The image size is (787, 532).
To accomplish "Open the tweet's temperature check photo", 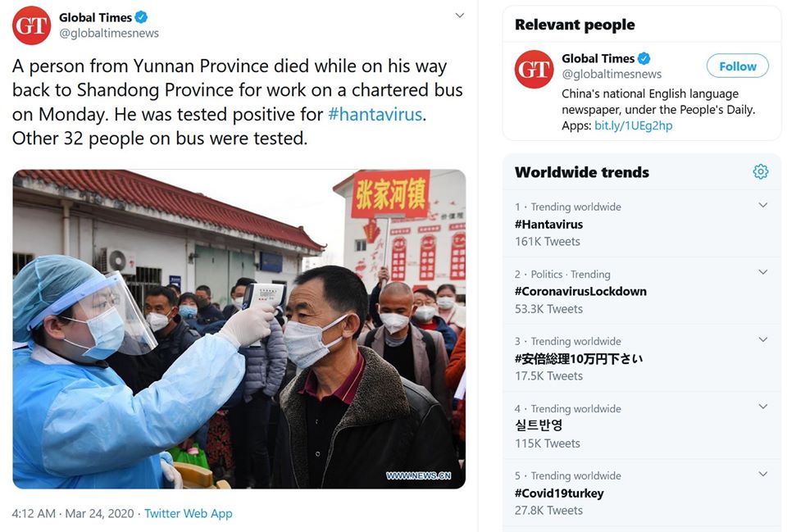I will tap(239, 330).
